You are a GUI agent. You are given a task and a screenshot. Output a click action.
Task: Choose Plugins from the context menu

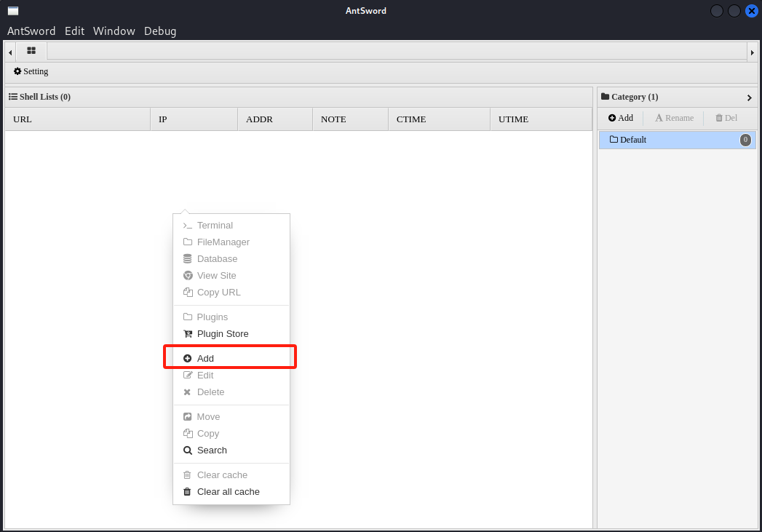click(231, 317)
